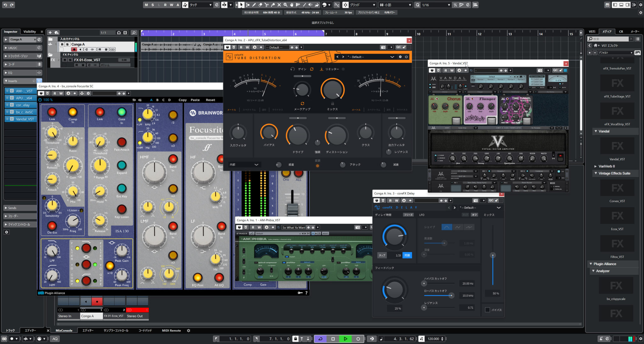Select the Zoom magnifier tool
Viewport: 644px width, 344px height.
click(285, 5)
